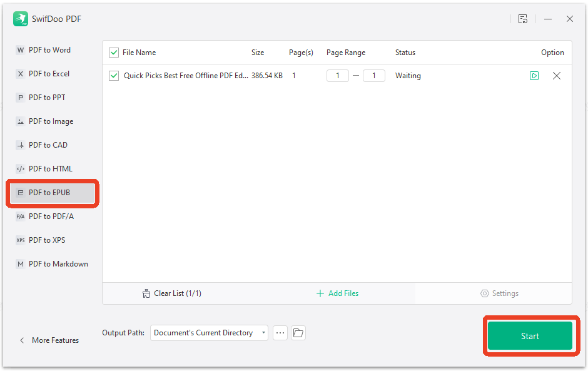The width and height of the screenshot is (588, 371).
Task: Uncheck the Quick Picks file checkbox
Action: tap(114, 76)
